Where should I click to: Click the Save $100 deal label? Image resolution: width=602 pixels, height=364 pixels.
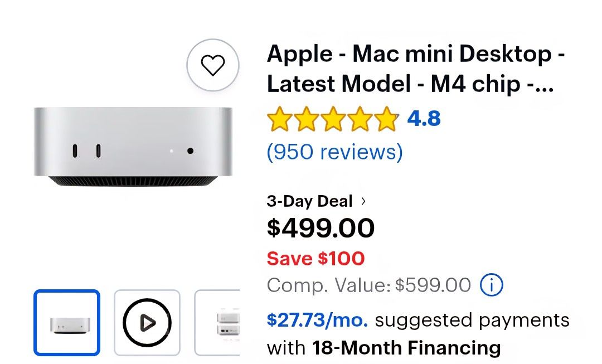point(315,258)
